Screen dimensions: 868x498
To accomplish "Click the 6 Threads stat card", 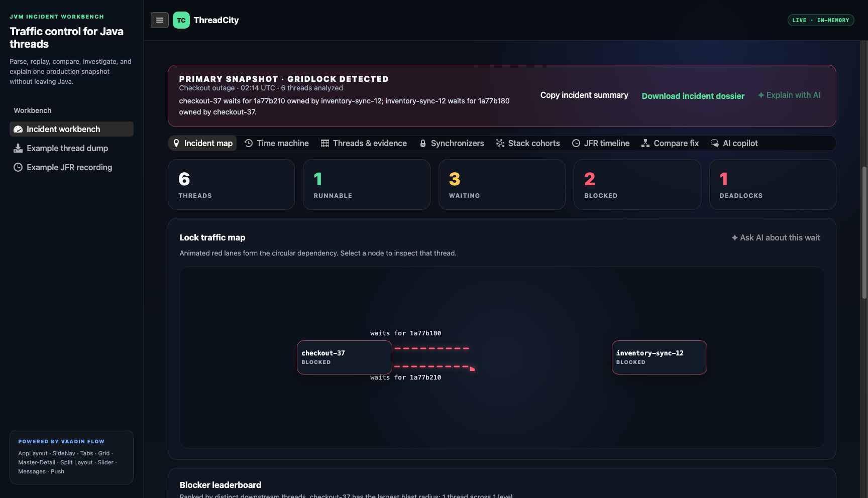I will (x=231, y=184).
